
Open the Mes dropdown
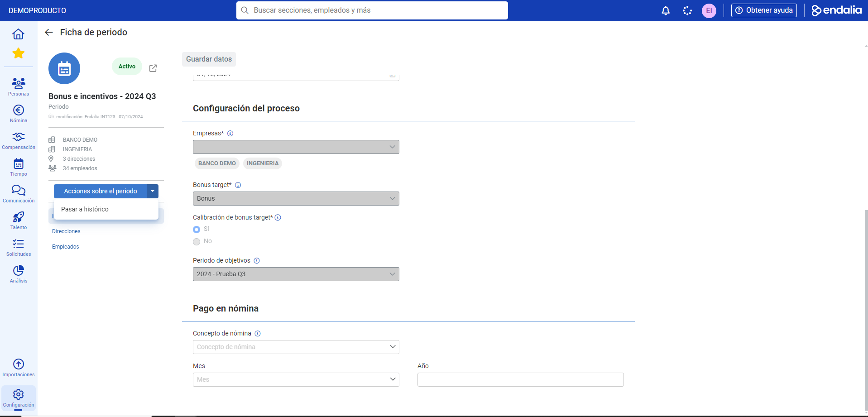(x=296, y=380)
